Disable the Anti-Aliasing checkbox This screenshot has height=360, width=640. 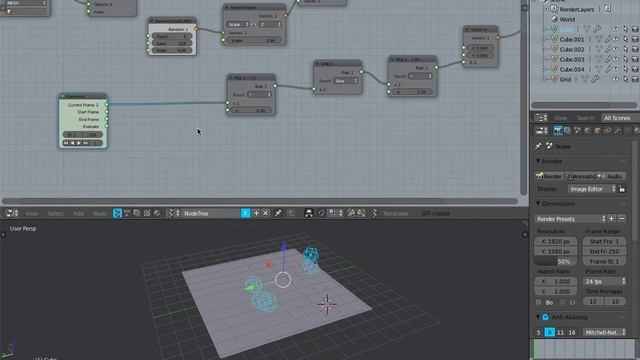tap(546, 317)
